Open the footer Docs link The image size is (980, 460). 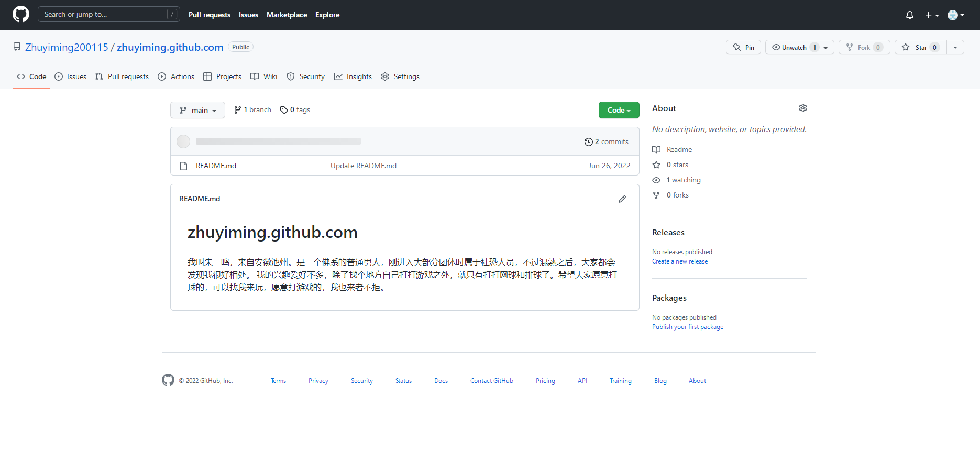[x=441, y=381]
